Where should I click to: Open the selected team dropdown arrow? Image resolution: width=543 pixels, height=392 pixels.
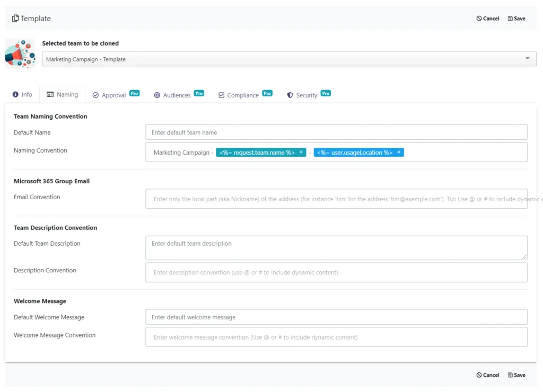[x=528, y=58]
